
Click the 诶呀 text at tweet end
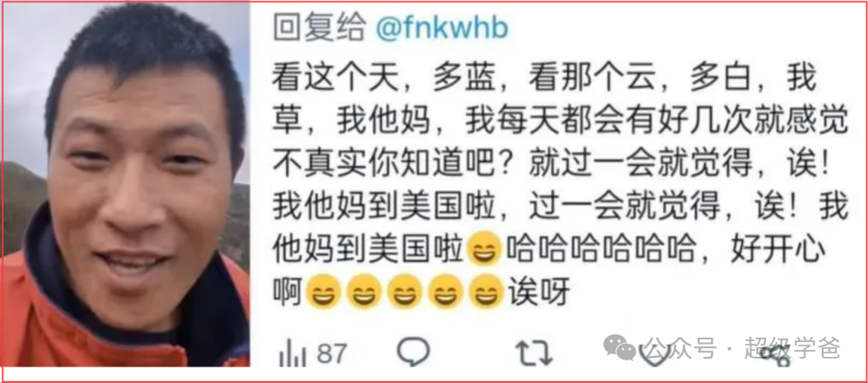point(537,291)
